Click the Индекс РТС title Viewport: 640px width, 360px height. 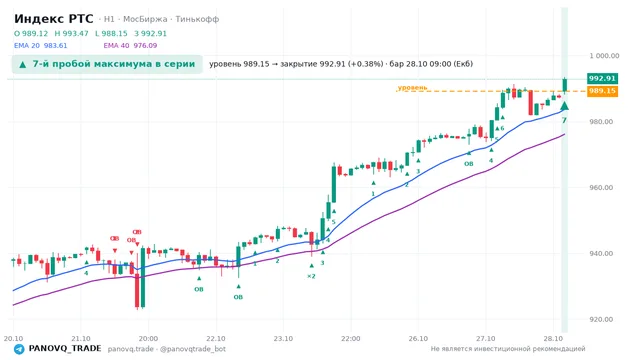coord(53,19)
